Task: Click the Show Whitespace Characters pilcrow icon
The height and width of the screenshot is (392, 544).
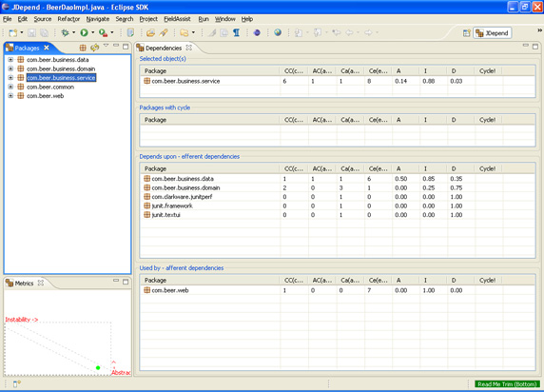Action: tap(236, 32)
